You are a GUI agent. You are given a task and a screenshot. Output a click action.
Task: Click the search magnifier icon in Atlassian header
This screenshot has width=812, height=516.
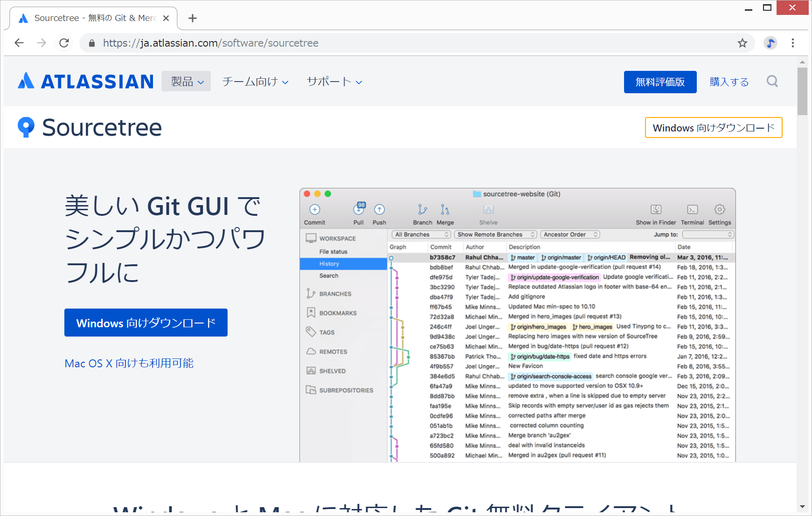(772, 82)
